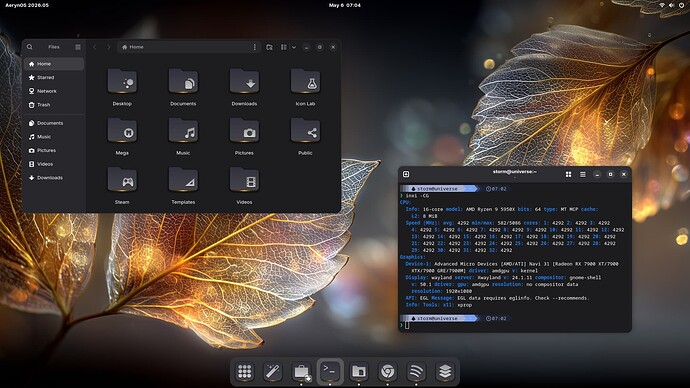Screen dimensions: 690x388
Task: Open a new tab in the terminal
Action: pyautogui.click(x=406, y=174)
